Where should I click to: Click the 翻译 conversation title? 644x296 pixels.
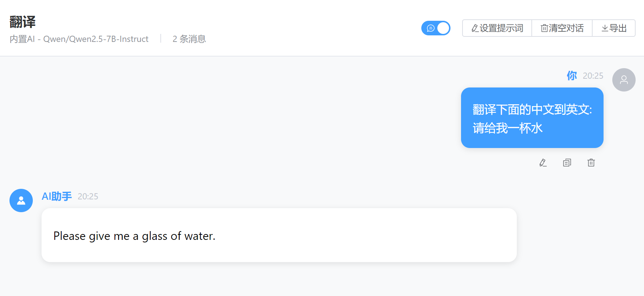point(22,22)
